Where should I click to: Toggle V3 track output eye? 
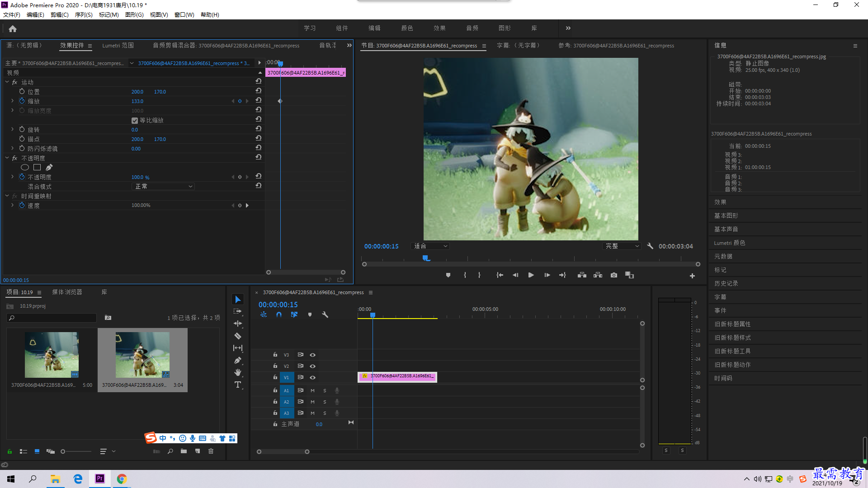(312, 355)
